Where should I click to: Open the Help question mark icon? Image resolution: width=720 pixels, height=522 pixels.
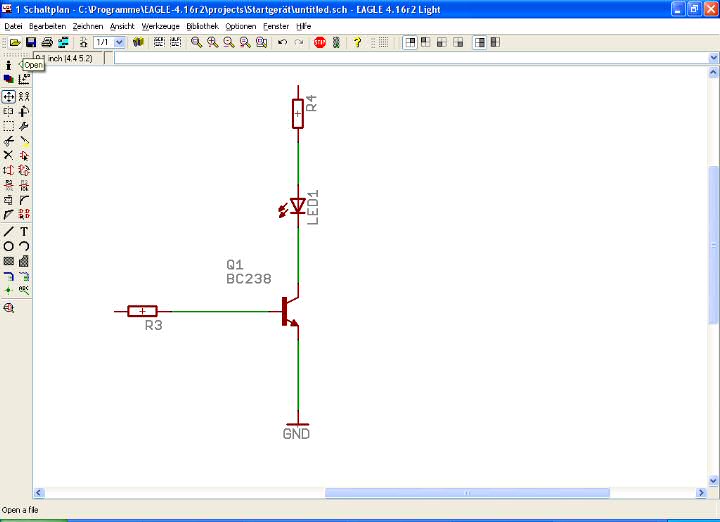357,43
